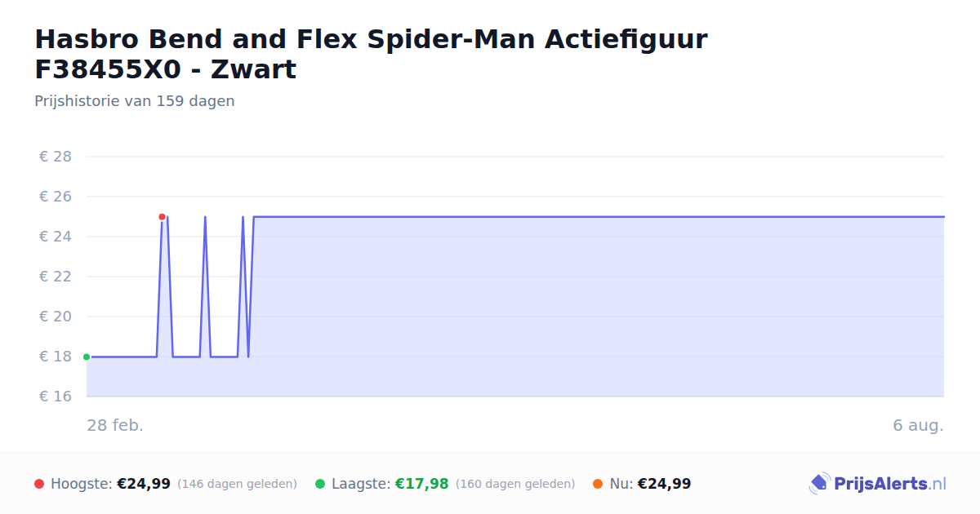Click the PrijsAlerts tag logo icon

coord(819,484)
